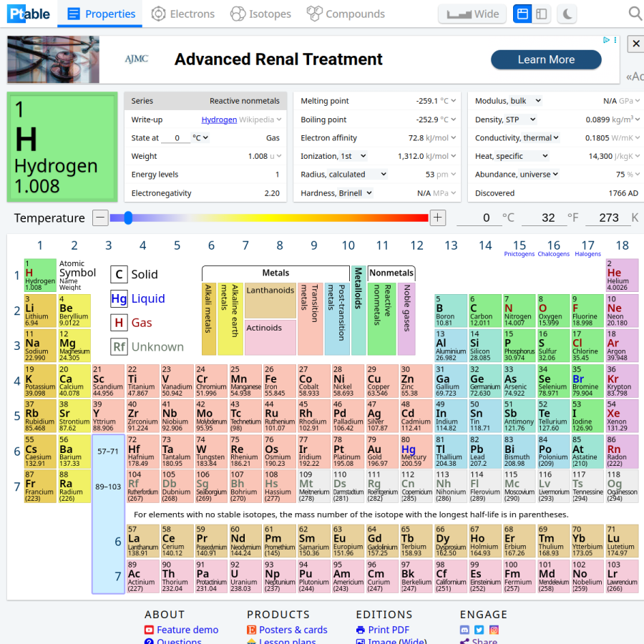The height and width of the screenshot is (644, 644).
Task: Select the Unknown state legend Rf box
Action: pos(119,347)
